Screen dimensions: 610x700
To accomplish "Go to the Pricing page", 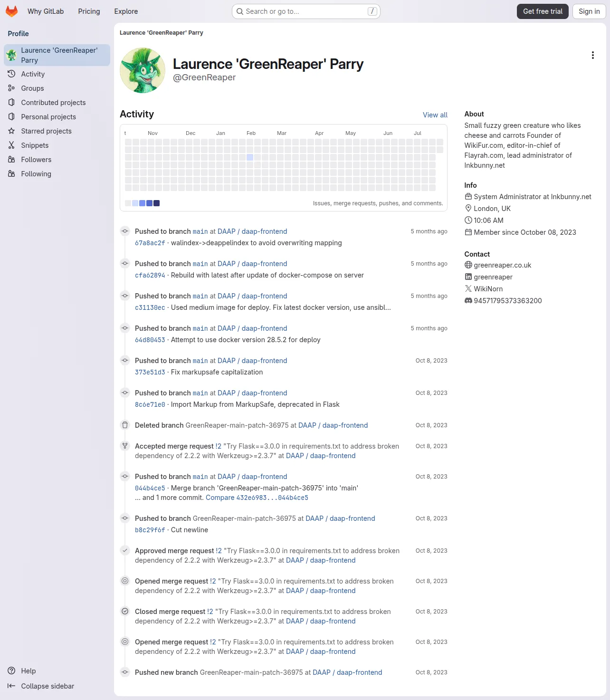I will pos(89,11).
